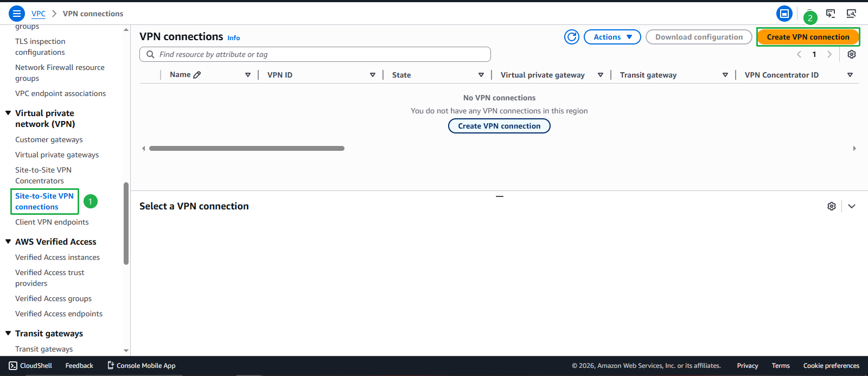
Task: Select Site-to-Site VPN connections sidebar item
Action: 44,201
